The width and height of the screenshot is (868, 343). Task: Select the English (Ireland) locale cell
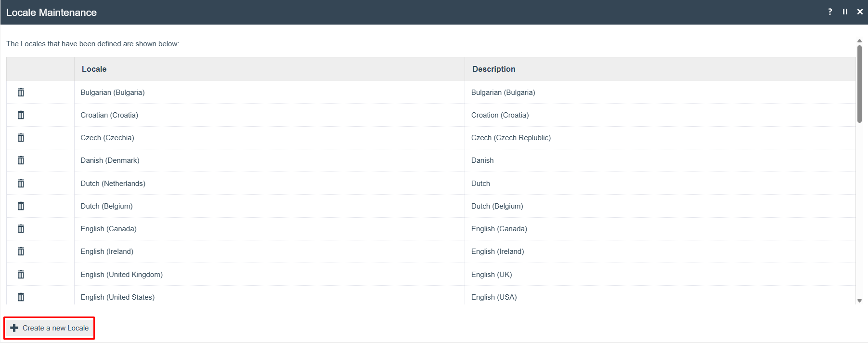pos(270,251)
